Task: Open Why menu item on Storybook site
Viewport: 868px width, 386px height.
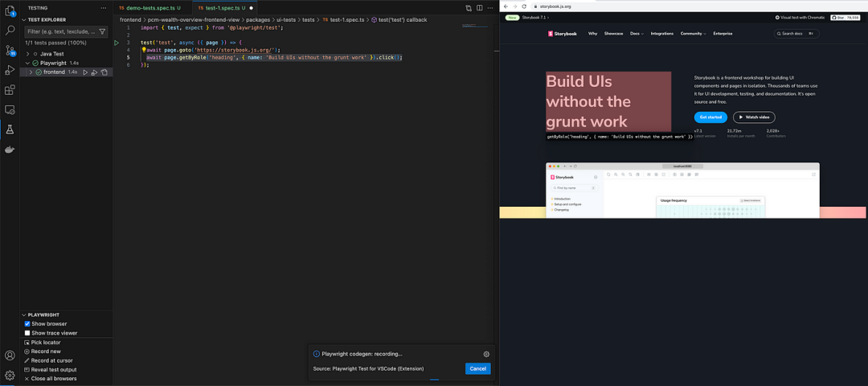Action: pos(593,34)
